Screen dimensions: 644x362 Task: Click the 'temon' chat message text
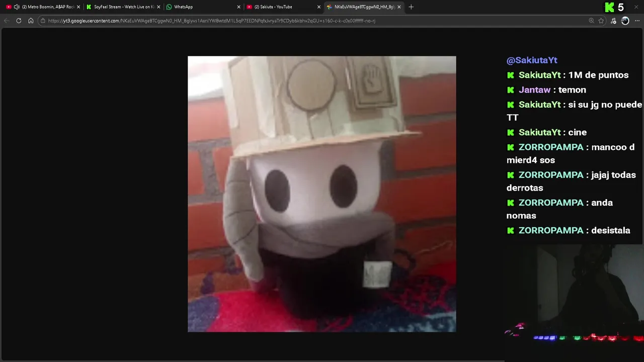coord(573,90)
